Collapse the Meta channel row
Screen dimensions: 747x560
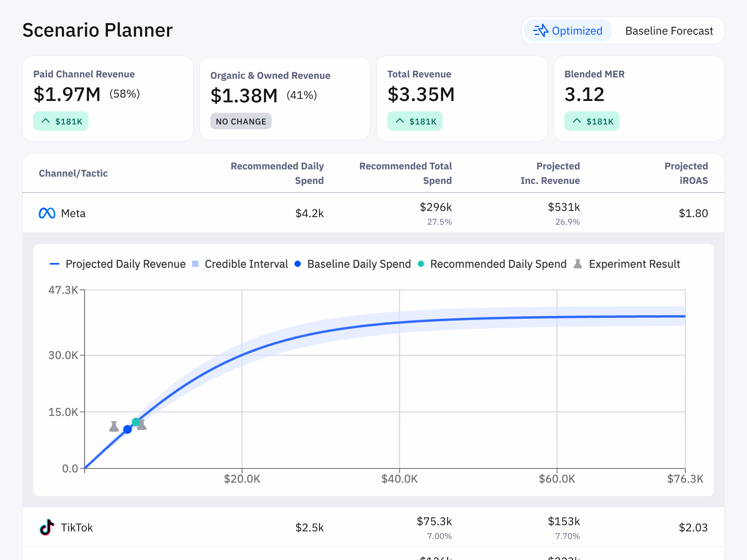73,213
